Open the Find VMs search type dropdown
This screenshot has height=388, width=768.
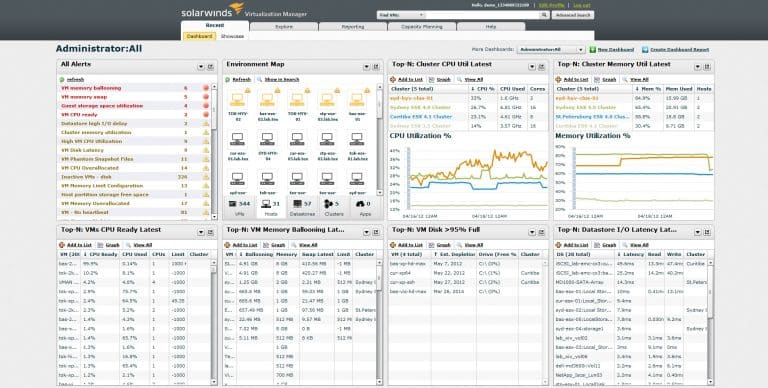400,15
